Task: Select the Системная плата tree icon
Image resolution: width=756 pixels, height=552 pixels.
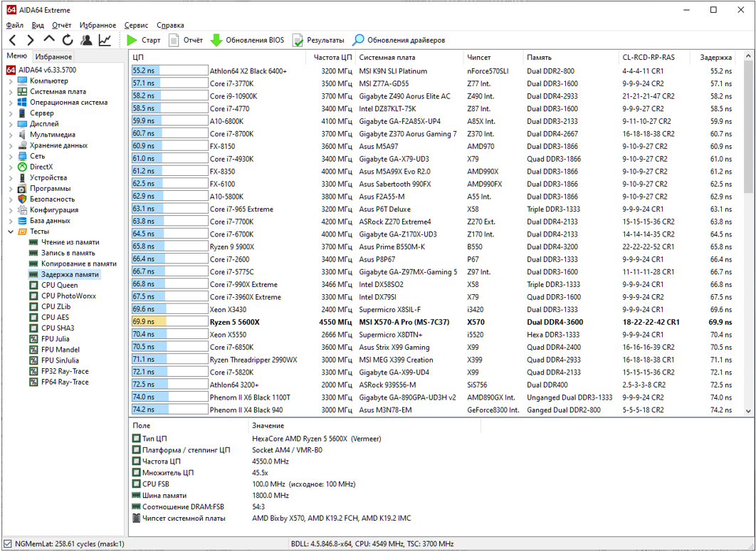Action: 22,91
